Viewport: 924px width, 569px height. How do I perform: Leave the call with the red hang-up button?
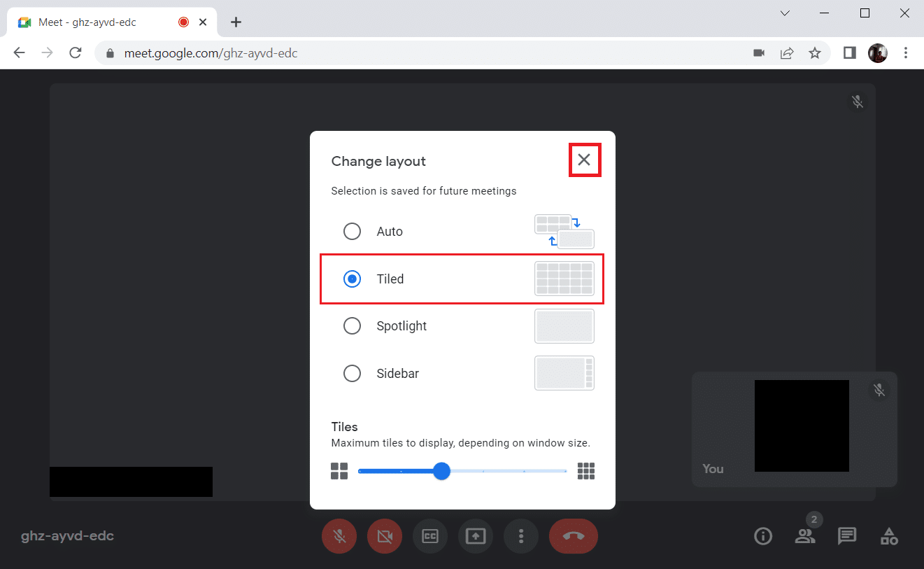[574, 537]
